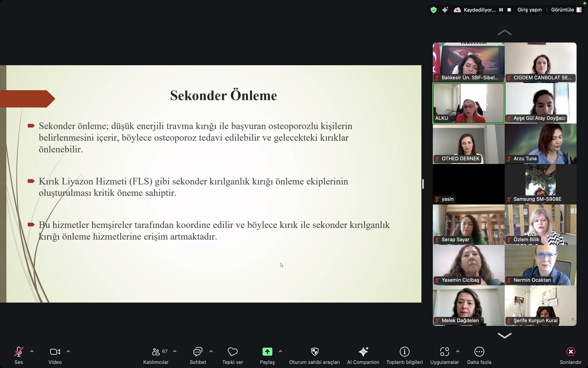Viewport: 588px width, 368px height.
Task: Toggle camera with the Video button
Action: (55, 355)
